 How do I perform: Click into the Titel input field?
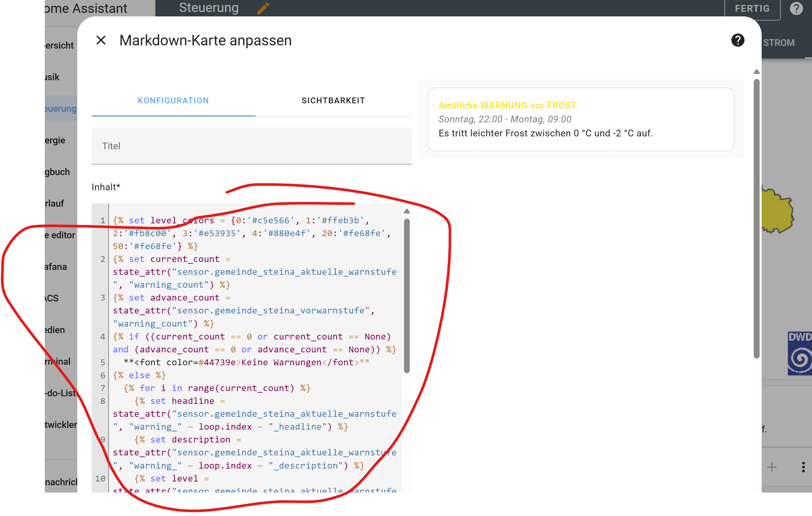[251, 146]
